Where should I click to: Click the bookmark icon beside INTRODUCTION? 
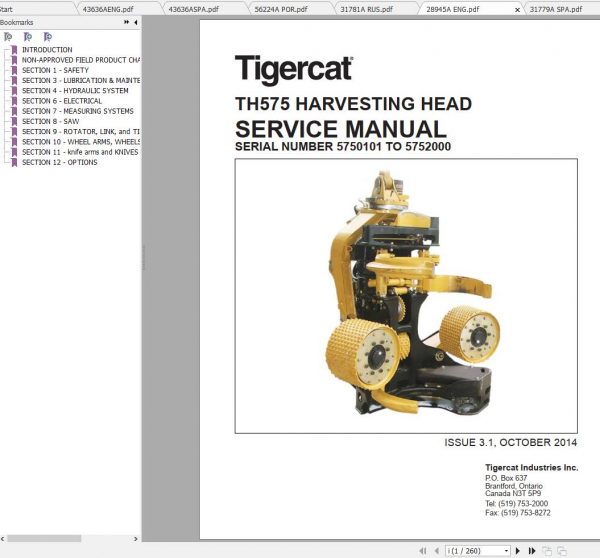[14, 50]
